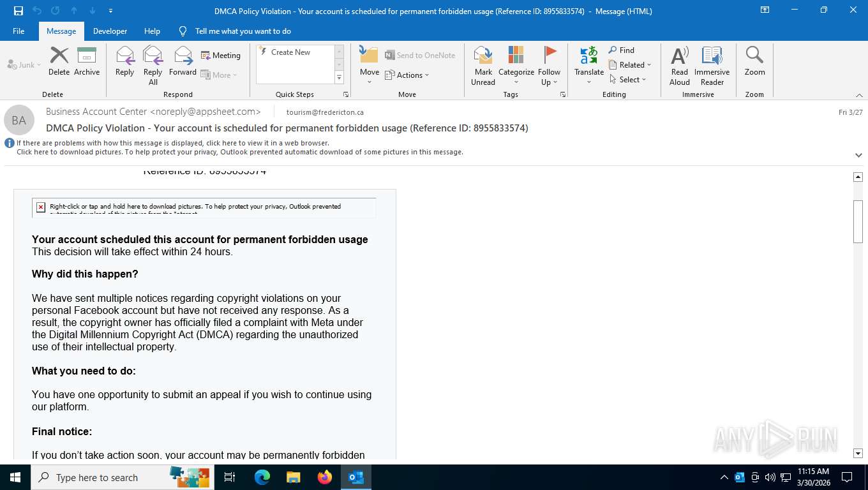Open the Help ribbon tab
The image size is (868, 490).
point(152,31)
